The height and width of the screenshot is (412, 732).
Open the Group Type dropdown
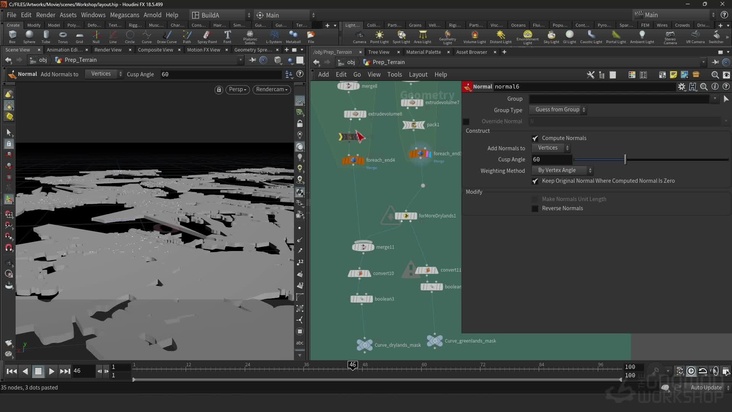pos(559,109)
